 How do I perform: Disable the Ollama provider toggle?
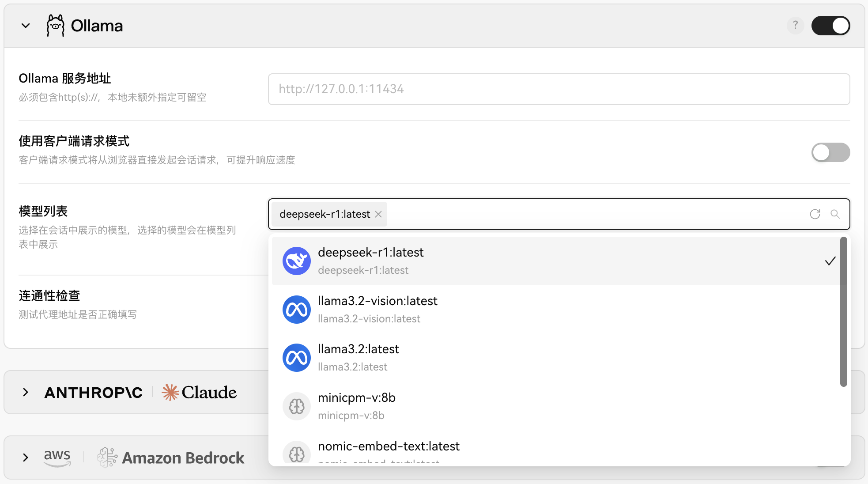(x=830, y=26)
